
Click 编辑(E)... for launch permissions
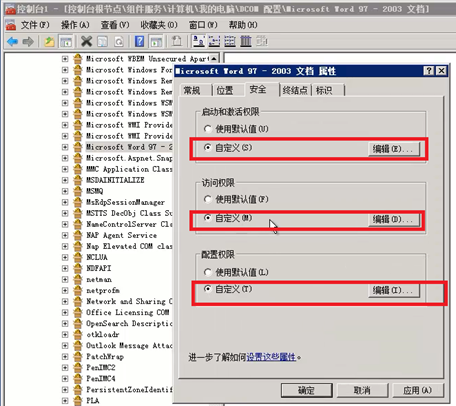(394, 149)
